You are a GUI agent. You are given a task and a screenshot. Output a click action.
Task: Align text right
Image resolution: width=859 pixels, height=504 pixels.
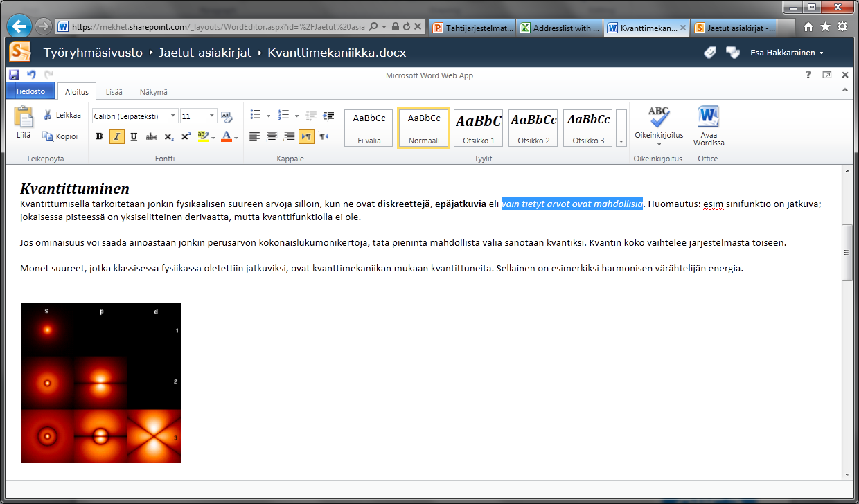[289, 136]
